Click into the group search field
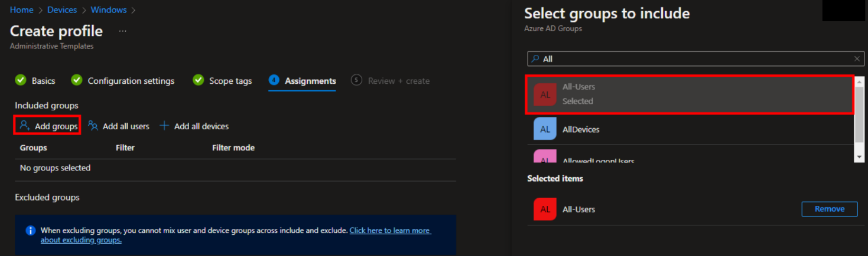Image resolution: width=868 pixels, height=256 pixels. point(691,59)
